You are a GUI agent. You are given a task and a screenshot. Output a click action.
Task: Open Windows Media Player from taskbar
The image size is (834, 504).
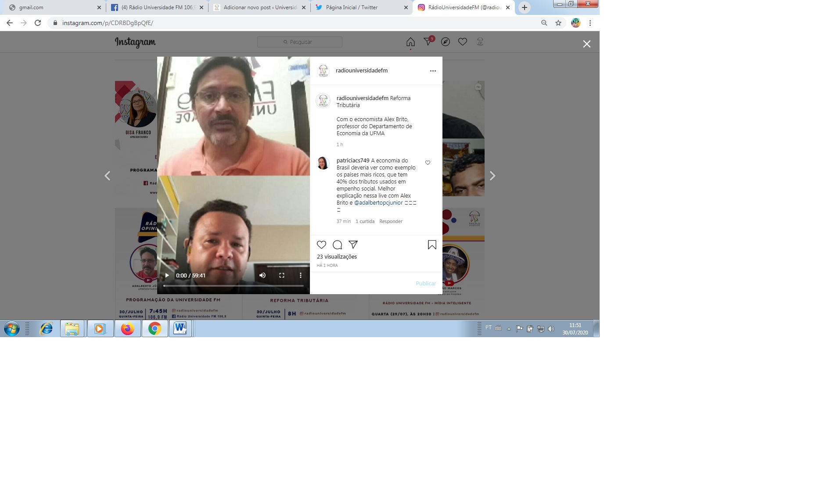click(x=100, y=328)
